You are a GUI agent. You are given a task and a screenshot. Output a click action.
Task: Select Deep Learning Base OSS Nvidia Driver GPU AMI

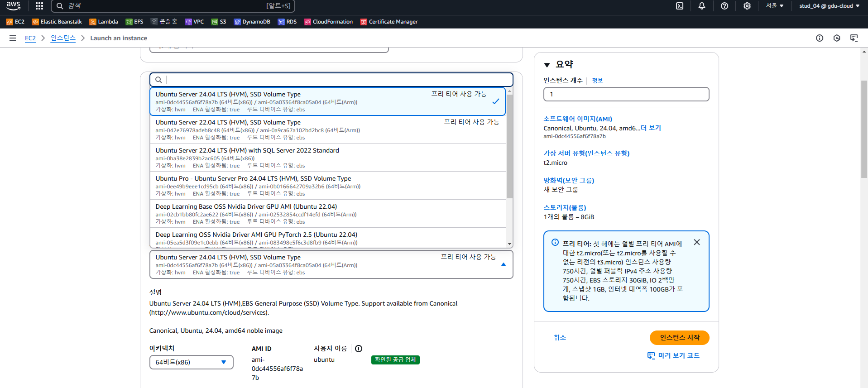328,214
